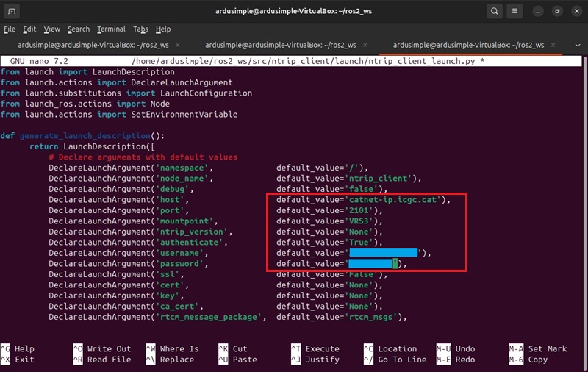Open the hamburger menu in title bar
Image resolution: width=588 pixels, height=372 pixels.
(x=518, y=11)
